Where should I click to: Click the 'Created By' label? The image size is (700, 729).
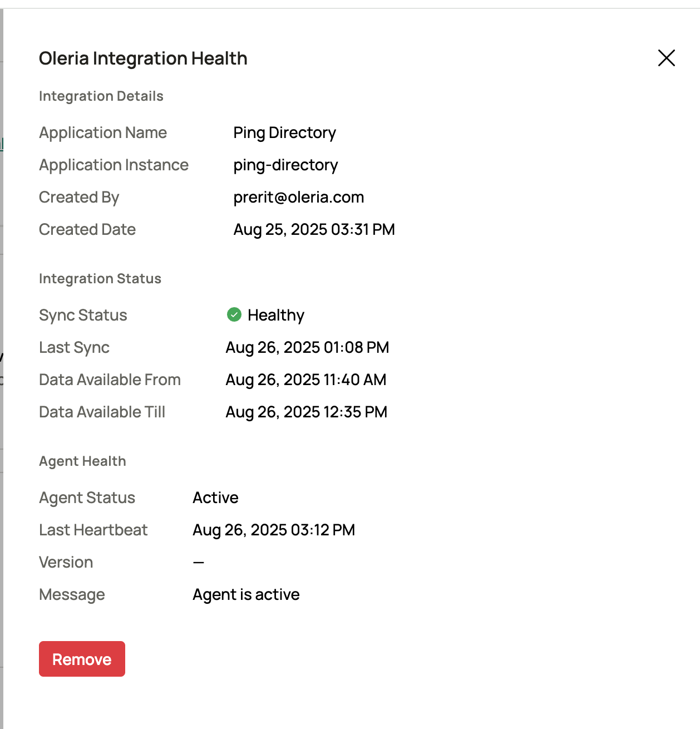click(x=79, y=198)
